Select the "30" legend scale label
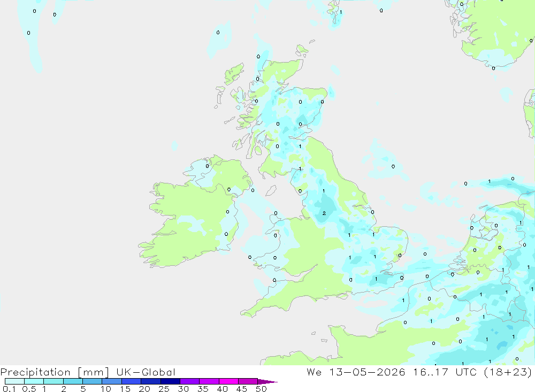The height and width of the screenshot is (392, 535). pos(183,389)
